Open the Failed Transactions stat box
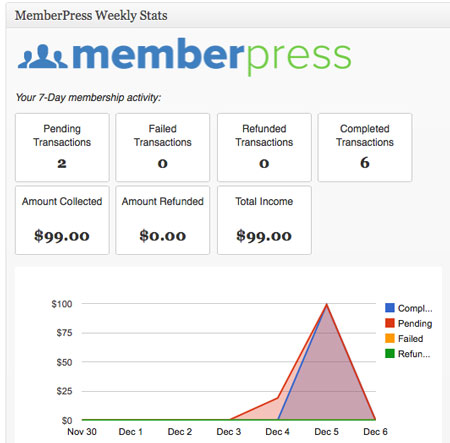This screenshot has height=443, width=450. click(163, 148)
